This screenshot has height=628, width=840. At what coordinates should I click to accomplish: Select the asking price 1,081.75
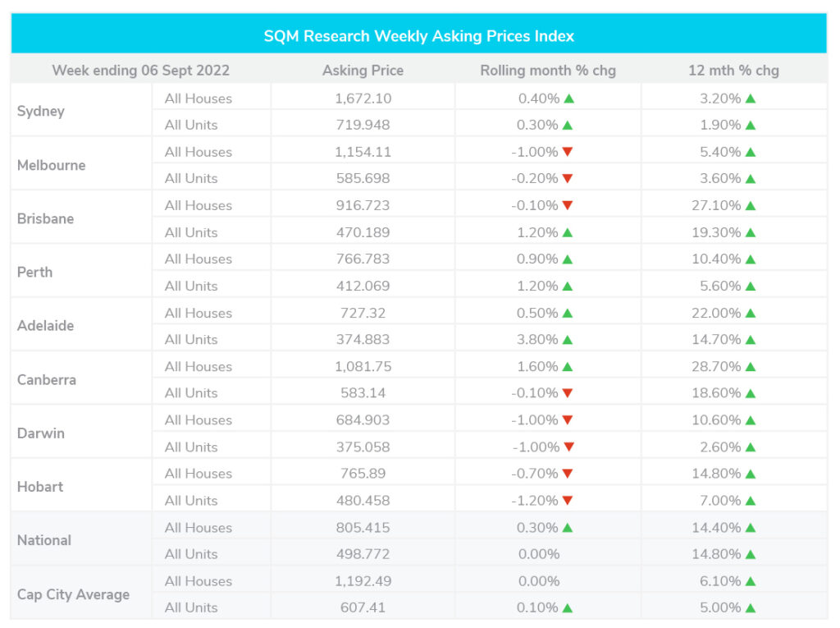click(363, 367)
